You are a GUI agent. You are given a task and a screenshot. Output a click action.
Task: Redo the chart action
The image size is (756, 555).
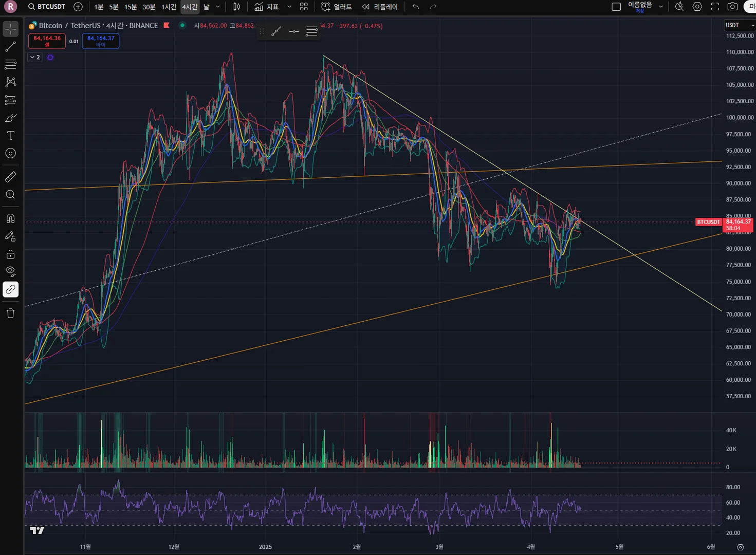point(433,7)
